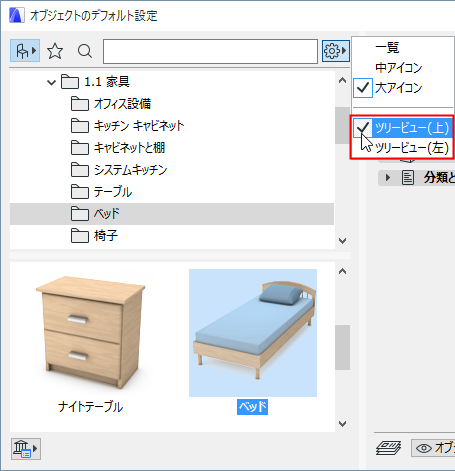This screenshot has width=455, height=471.
Task: Open the キッチン キャビネット folder
Action: pos(128,126)
